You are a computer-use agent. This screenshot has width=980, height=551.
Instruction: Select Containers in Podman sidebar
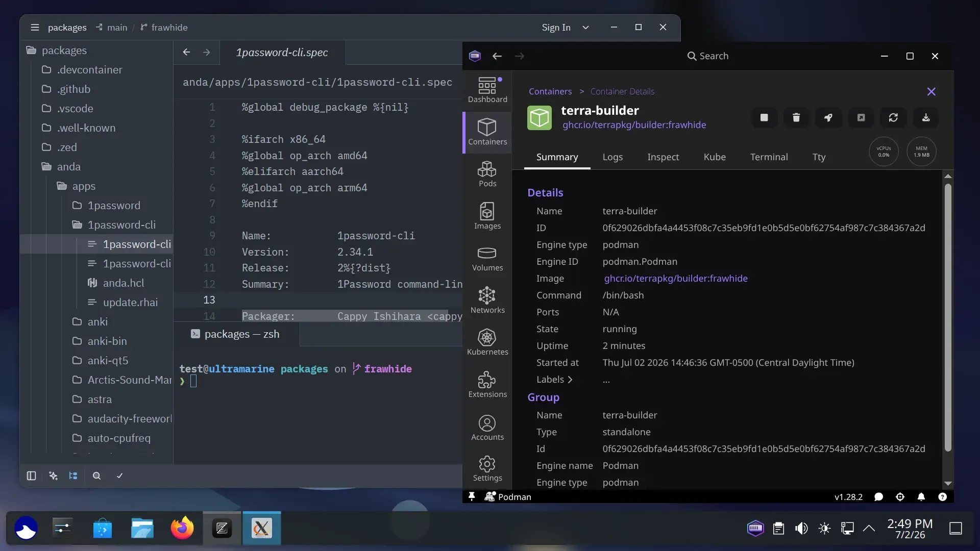click(x=487, y=132)
